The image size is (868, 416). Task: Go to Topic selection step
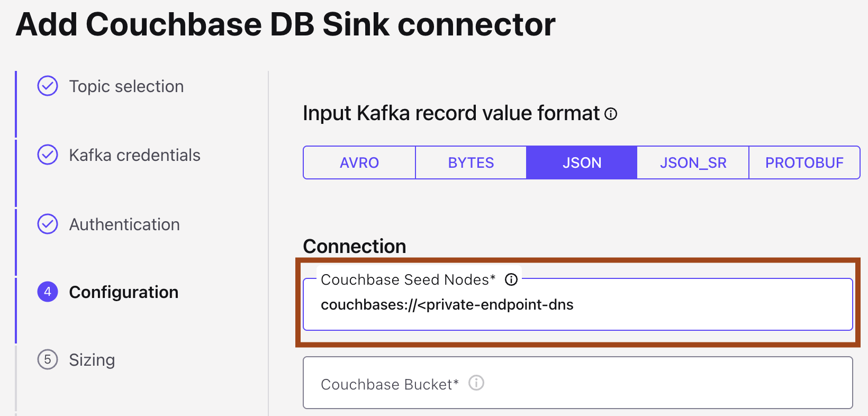pyautogui.click(x=126, y=86)
